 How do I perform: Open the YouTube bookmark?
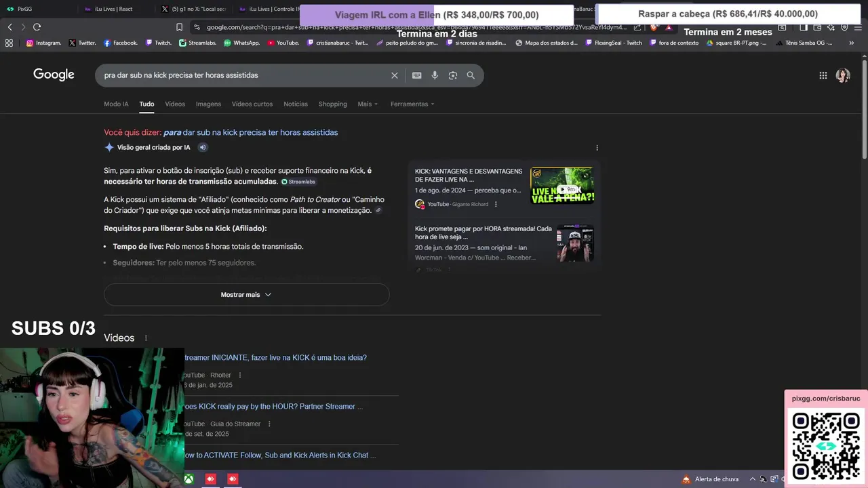pyautogui.click(x=283, y=43)
